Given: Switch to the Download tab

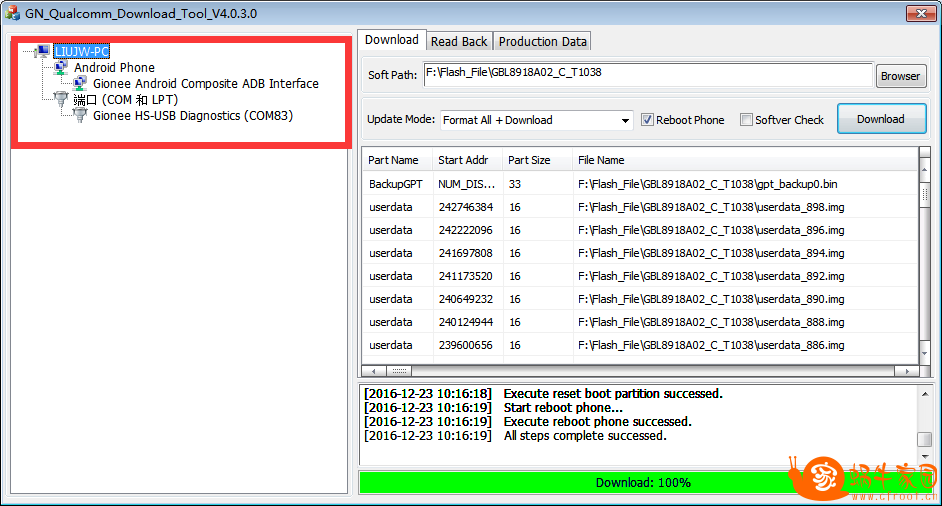Looking at the screenshot, I should [x=392, y=40].
